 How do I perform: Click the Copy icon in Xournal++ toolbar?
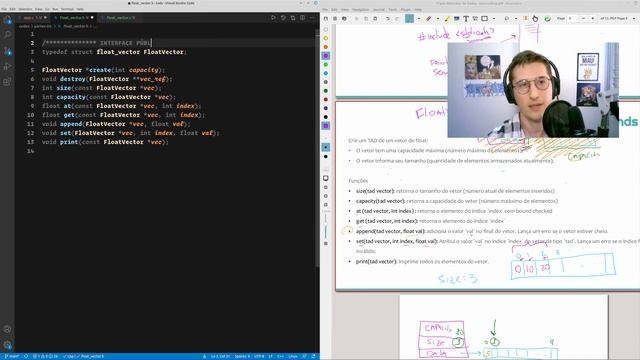tap(366, 18)
